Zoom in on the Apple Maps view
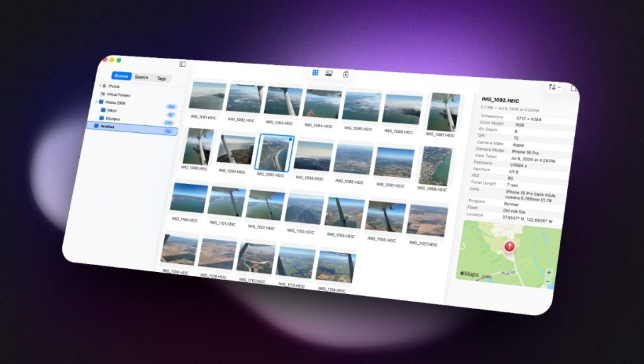Image resolution: width=644 pixels, height=364 pixels. 549,272
